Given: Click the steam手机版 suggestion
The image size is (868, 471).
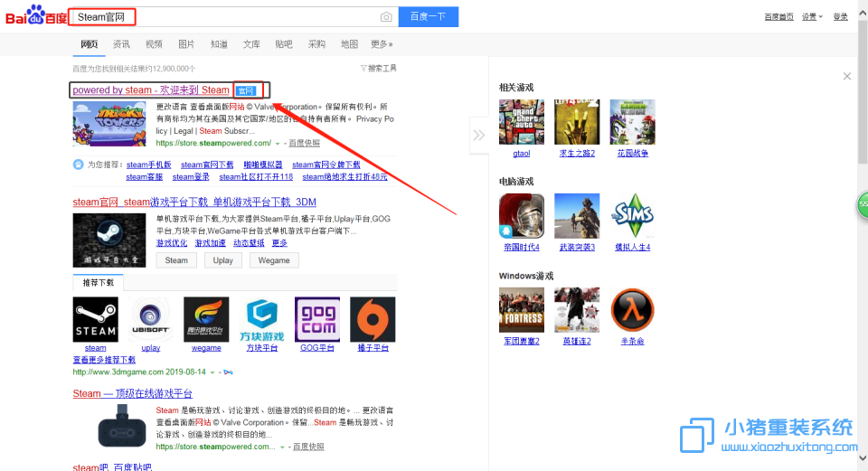Looking at the screenshot, I should pos(148,165).
